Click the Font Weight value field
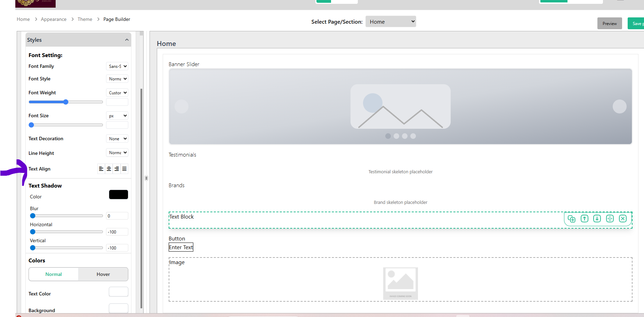 pos(117,102)
